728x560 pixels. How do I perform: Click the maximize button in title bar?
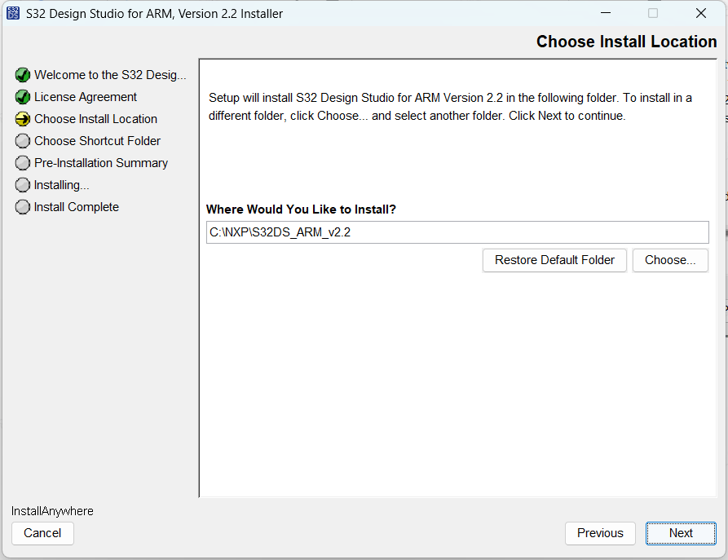[x=653, y=13]
